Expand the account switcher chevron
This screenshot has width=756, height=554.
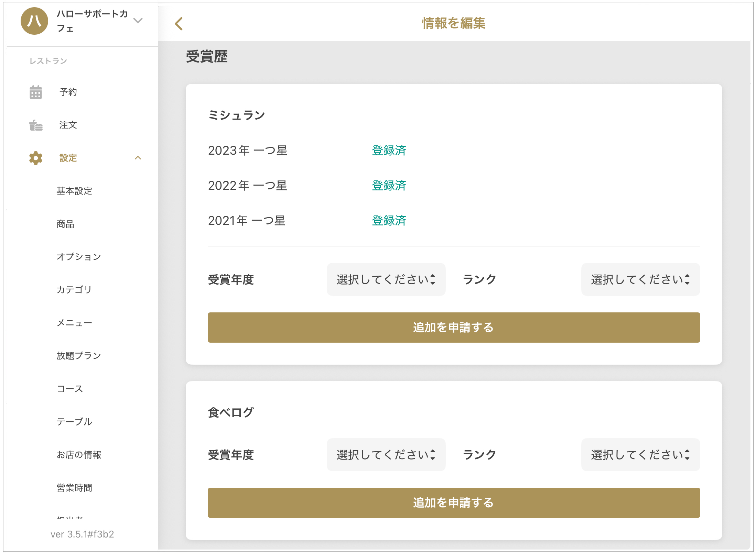pos(138,21)
